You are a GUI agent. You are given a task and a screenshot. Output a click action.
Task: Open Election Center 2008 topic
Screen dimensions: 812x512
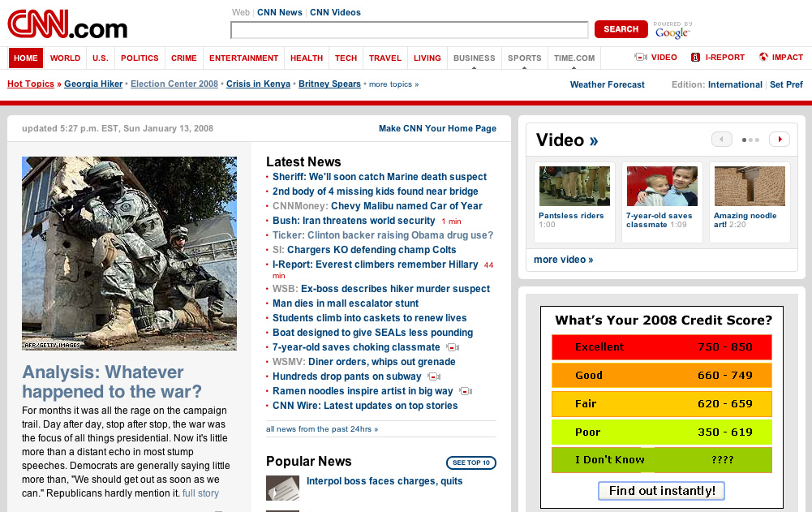(174, 84)
